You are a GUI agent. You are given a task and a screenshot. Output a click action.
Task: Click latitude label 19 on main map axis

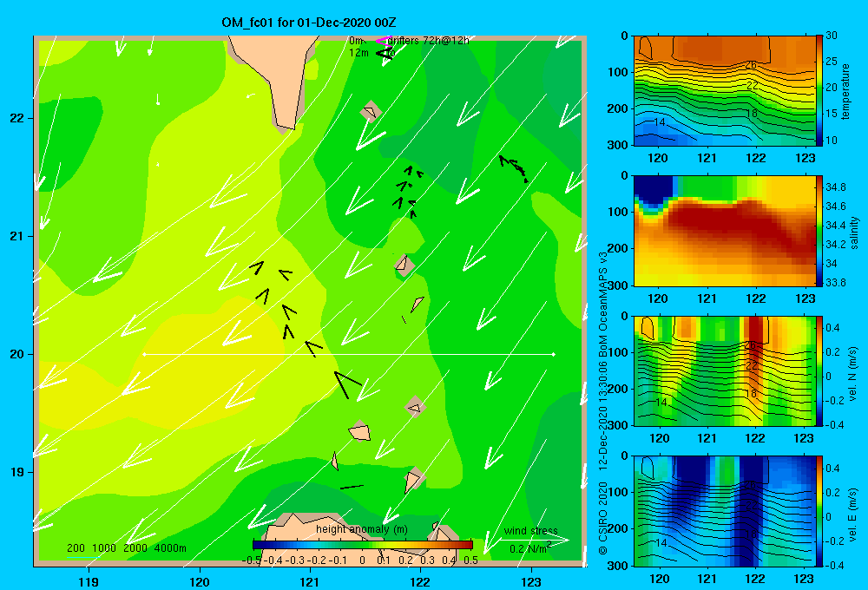pyautogui.click(x=16, y=472)
